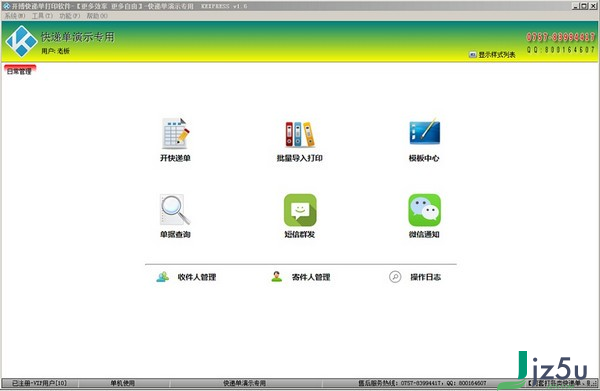Click the 显示样式列表 button

[492, 55]
